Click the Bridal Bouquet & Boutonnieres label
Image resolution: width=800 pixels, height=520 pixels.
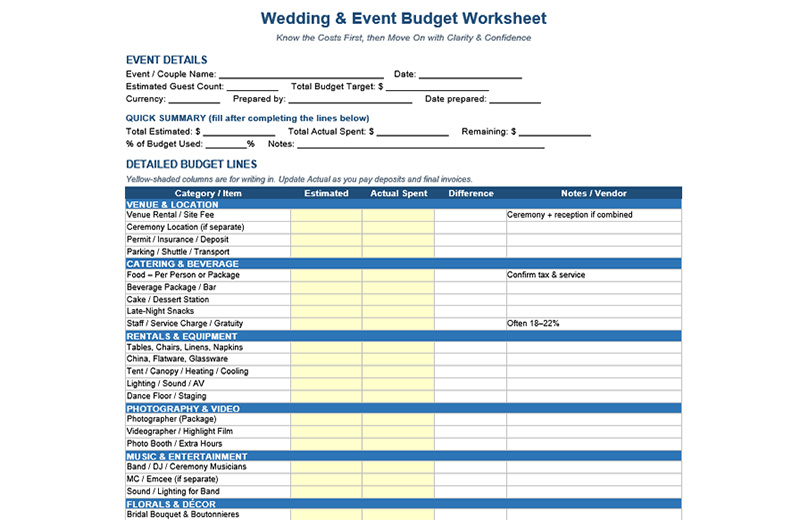pos(183,514)
